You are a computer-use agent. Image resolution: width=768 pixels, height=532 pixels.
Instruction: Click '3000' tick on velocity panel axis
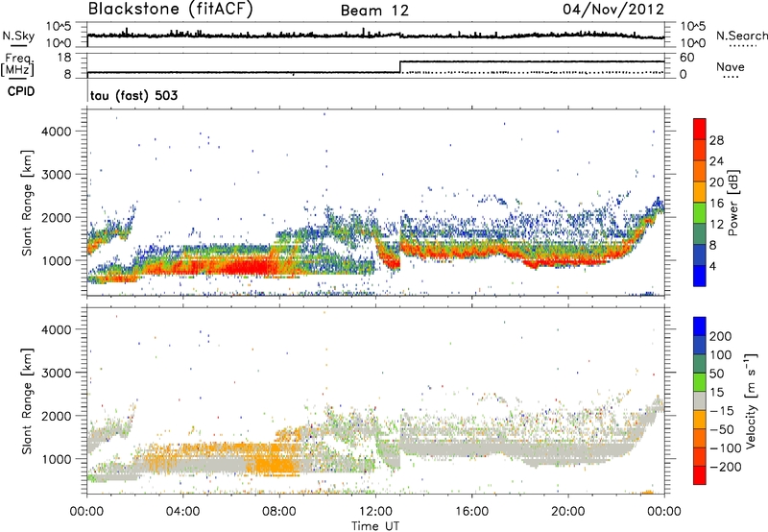tap(56, 373)
